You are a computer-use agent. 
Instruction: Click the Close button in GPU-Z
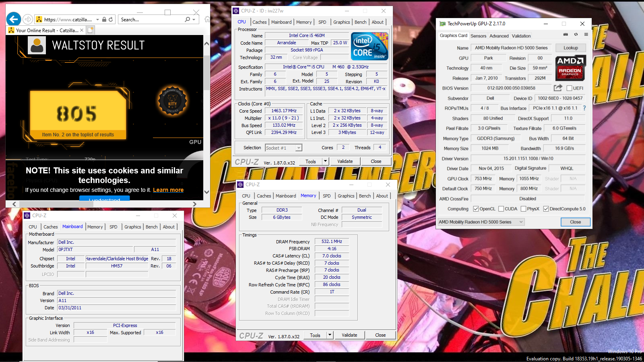pos(576,222)
